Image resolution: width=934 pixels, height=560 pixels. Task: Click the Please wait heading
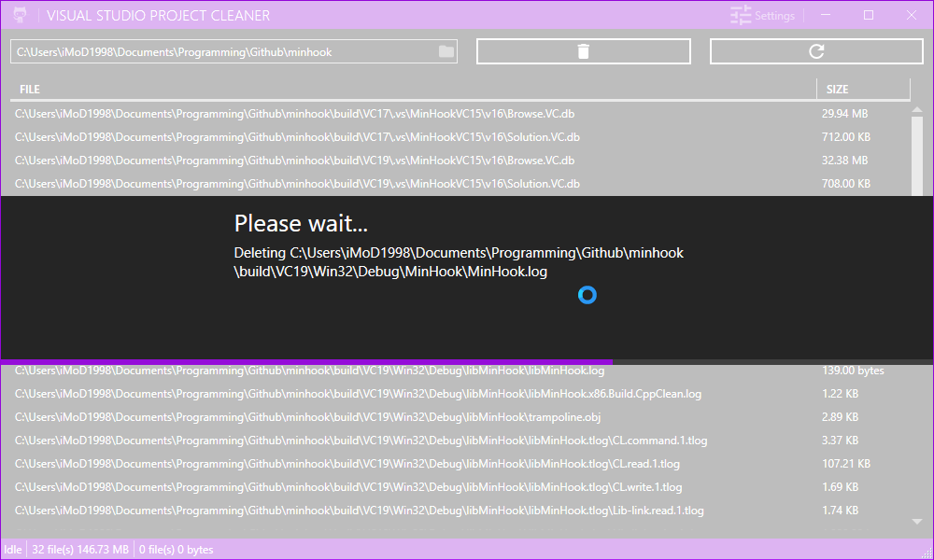pyautogui.click(x=301, y=223)
